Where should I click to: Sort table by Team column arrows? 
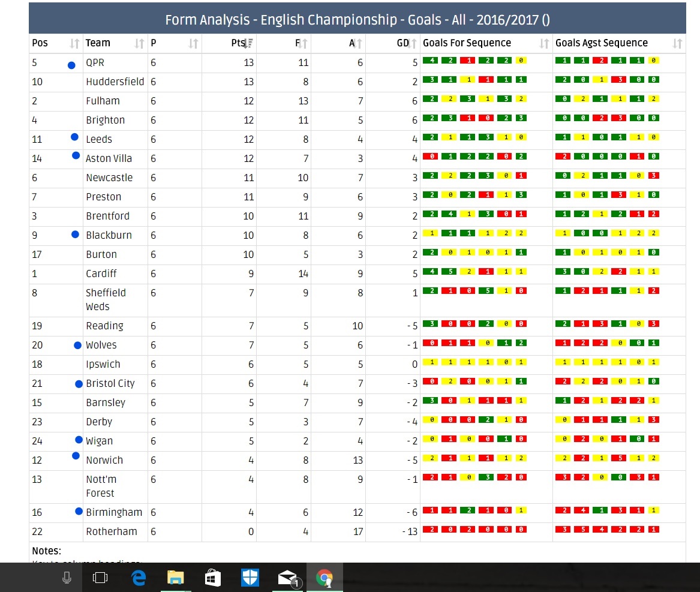[x=140, y=43]
